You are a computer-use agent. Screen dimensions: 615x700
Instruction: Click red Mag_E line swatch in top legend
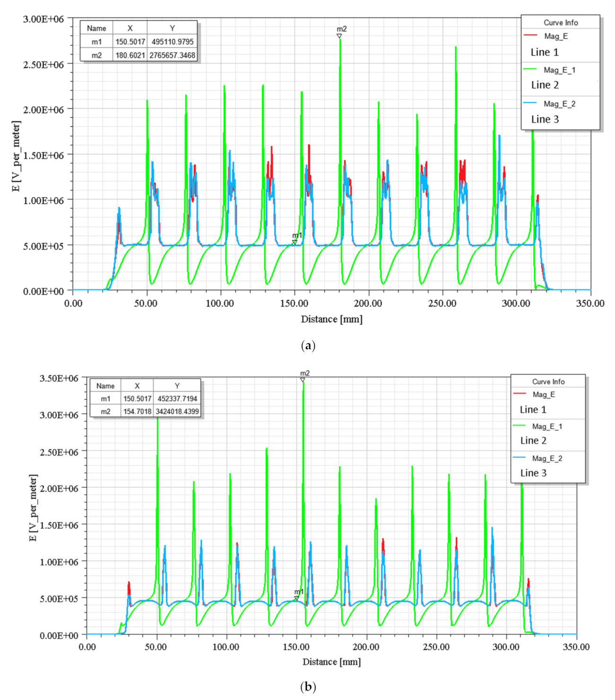[x=531, y=36]
